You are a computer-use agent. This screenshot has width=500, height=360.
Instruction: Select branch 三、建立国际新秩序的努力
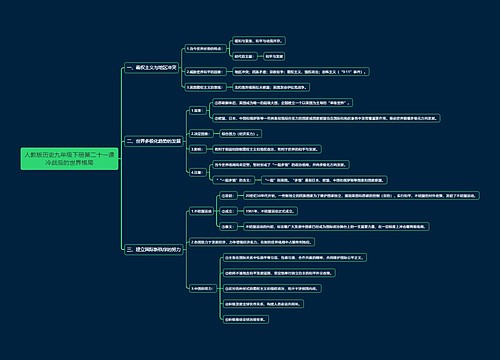click(x=154, y=249)
